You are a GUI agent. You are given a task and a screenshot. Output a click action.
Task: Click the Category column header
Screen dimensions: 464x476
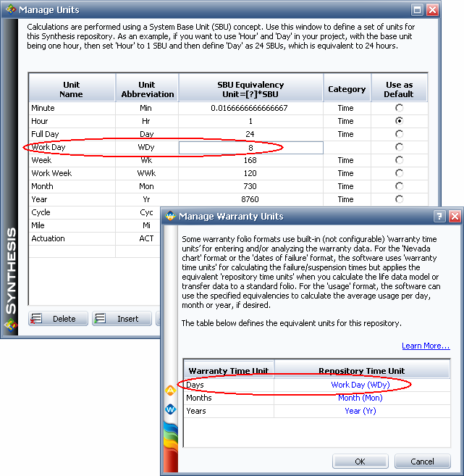click(347, 89)
